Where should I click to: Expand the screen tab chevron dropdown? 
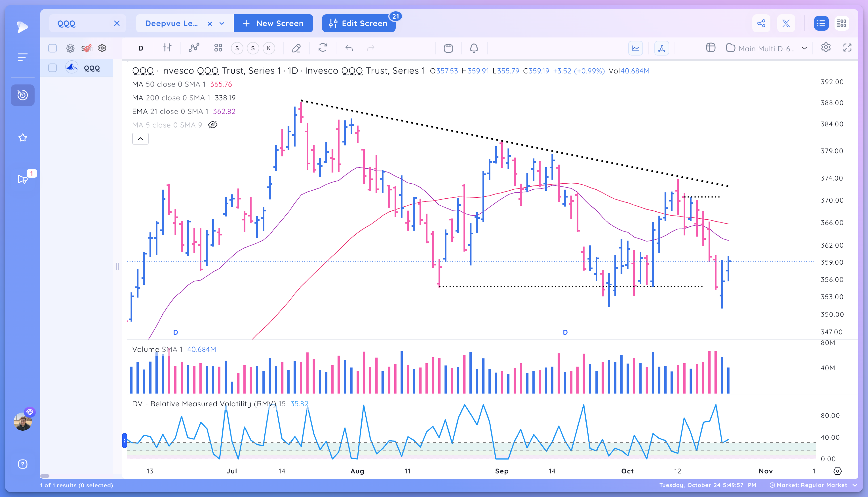[x=222, y=24]
